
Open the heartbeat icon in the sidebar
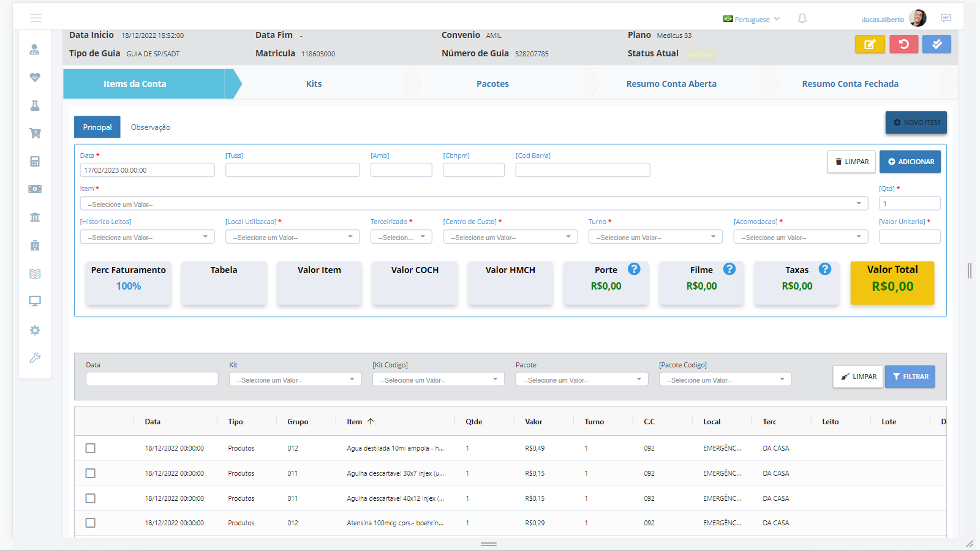point(35,77)
